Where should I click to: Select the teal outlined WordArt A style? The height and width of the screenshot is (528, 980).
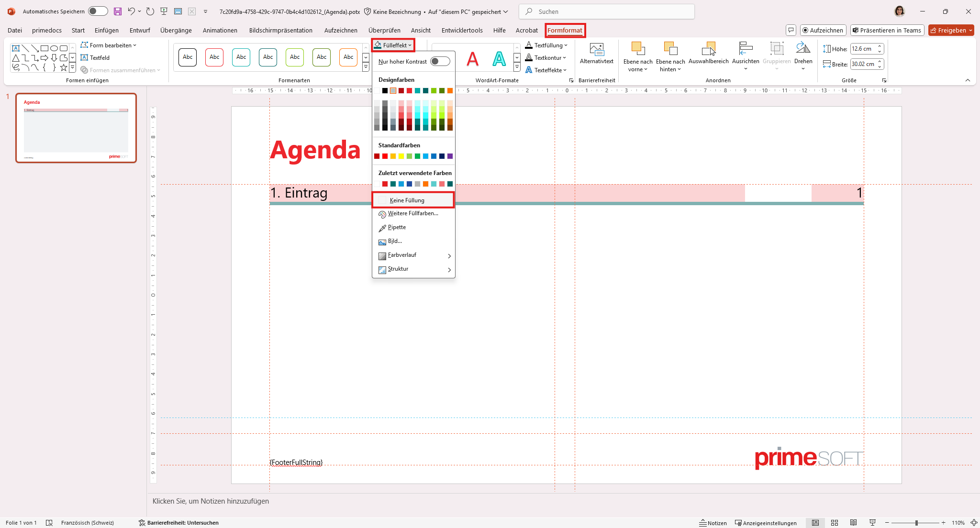pos(499,59)
